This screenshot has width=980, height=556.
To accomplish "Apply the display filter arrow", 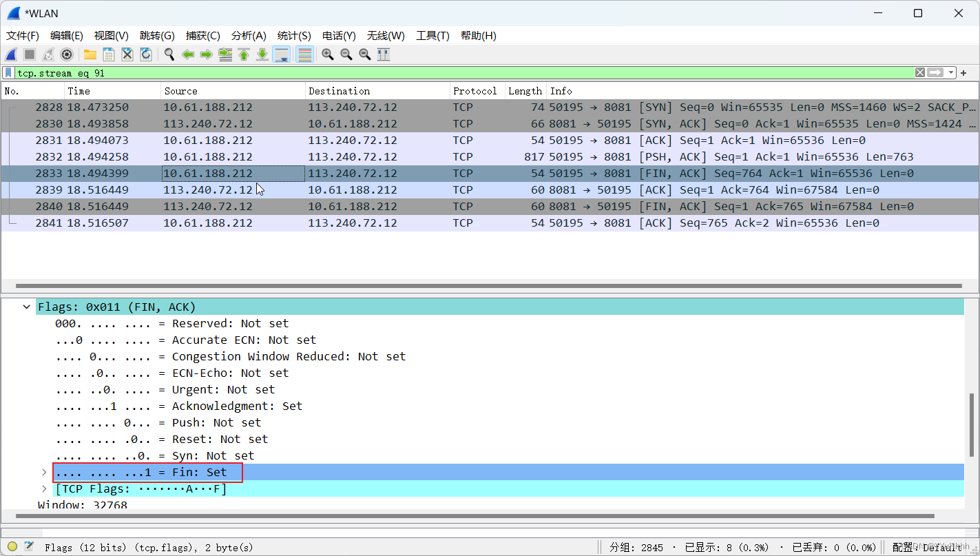I will [935, 72].
